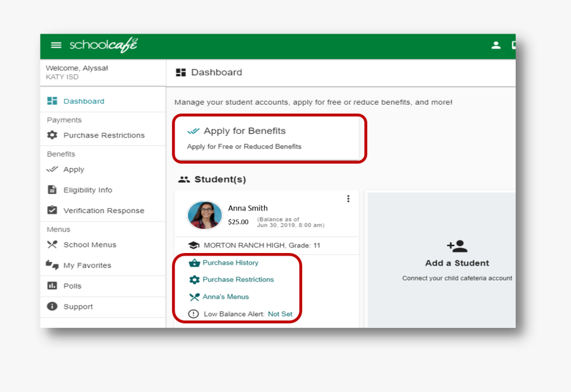Click Anna Smith's profile photo
Screen dimensions: 571x392
[x=204, y=215]
